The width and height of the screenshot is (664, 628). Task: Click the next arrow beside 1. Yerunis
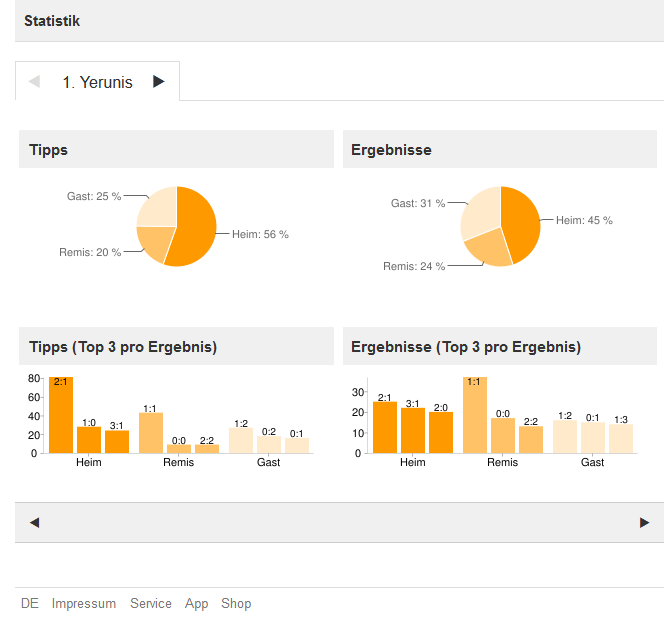158,82
